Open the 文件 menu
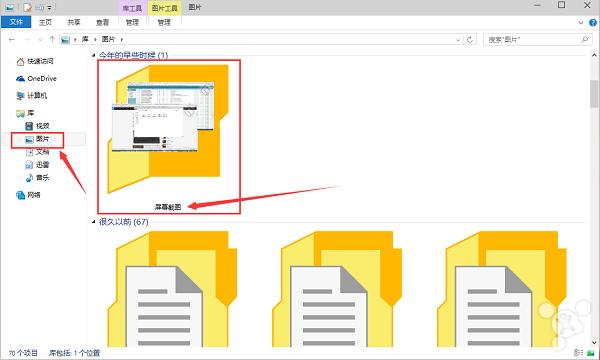Screen dimensions: 600x360 (x=16, y=22)
